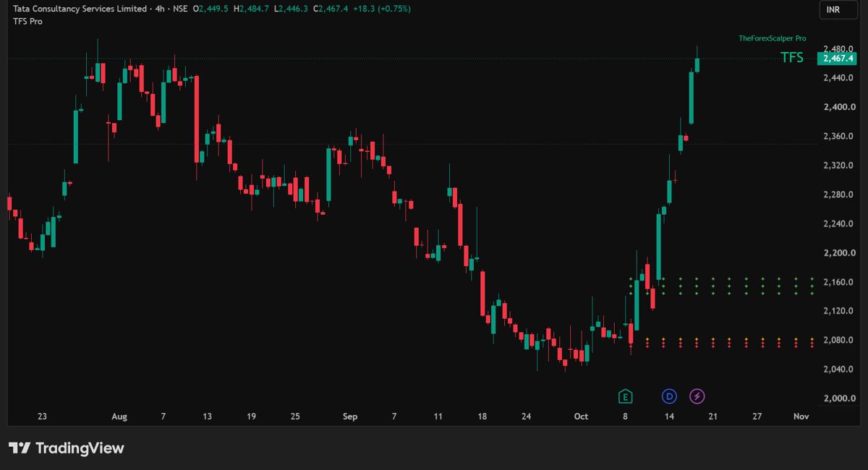This screenshot has height=470, width=868.
Task: Click the change value +18.3 (+0.75%)
Action: 380,9
